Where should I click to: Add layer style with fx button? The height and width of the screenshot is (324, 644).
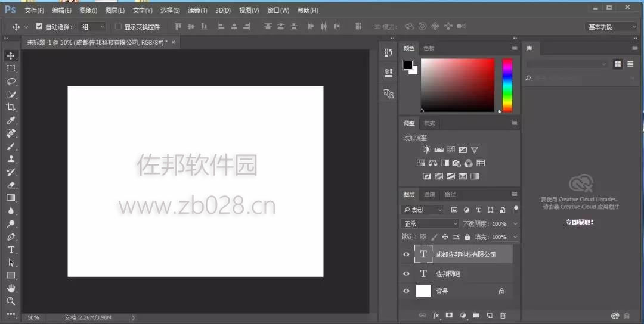point(436,316)
